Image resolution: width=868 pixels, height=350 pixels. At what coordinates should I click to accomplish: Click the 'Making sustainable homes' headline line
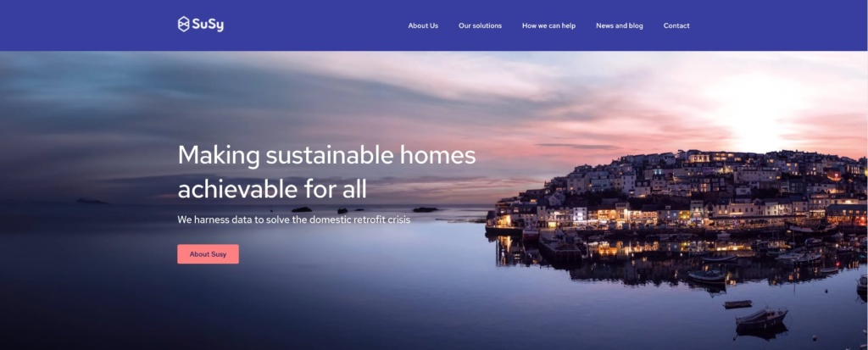pyautogui.click(x=326, y=154)
